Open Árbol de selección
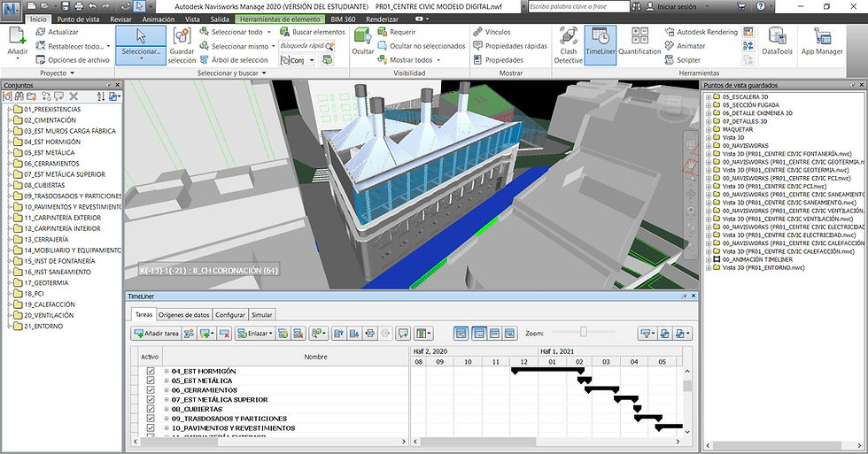This screenshot has height=454, width=868. point(234,59)
